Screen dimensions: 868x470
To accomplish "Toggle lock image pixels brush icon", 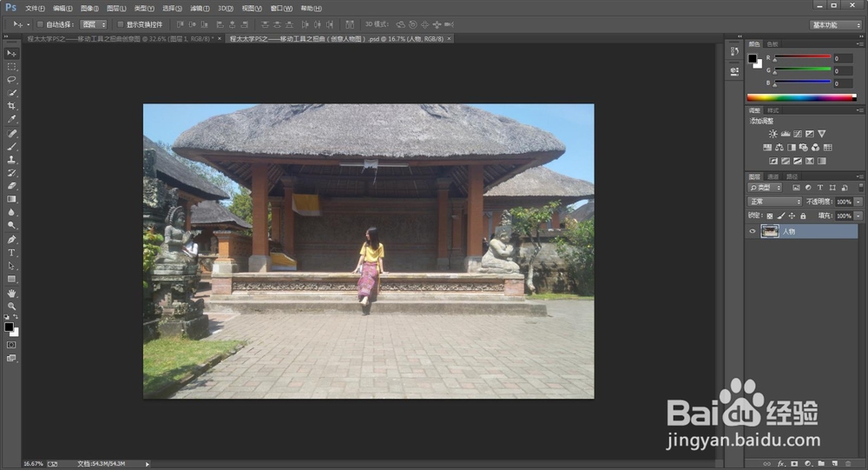I will pos(781,216).
